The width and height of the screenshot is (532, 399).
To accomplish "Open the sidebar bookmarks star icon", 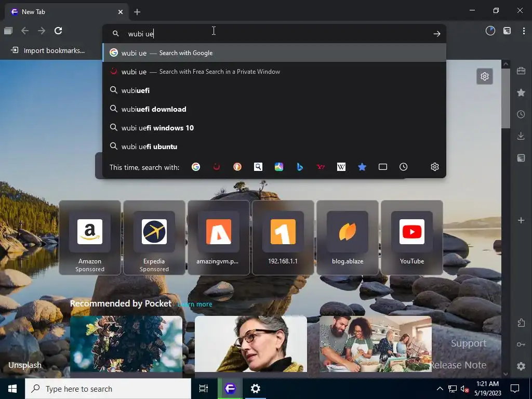I will 521,92.
